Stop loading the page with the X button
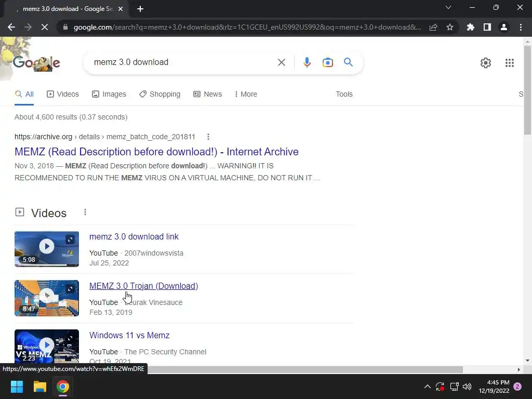The width and height of the screenshot is (532, 399). [x=45, y=27]
